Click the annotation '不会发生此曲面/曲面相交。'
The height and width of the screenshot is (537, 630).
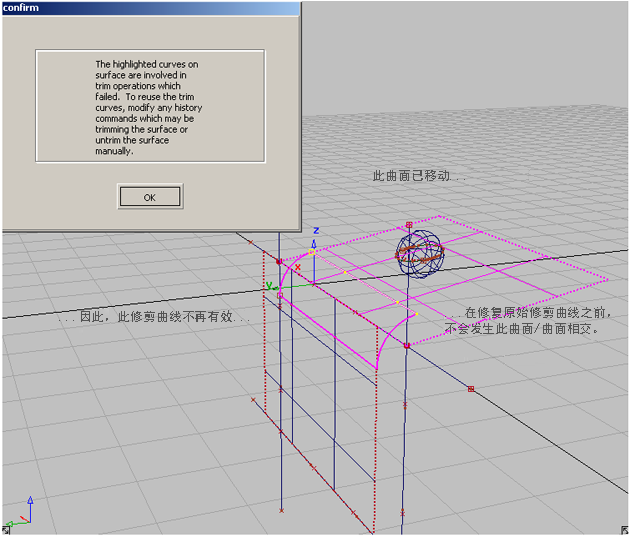click(522, 329)
